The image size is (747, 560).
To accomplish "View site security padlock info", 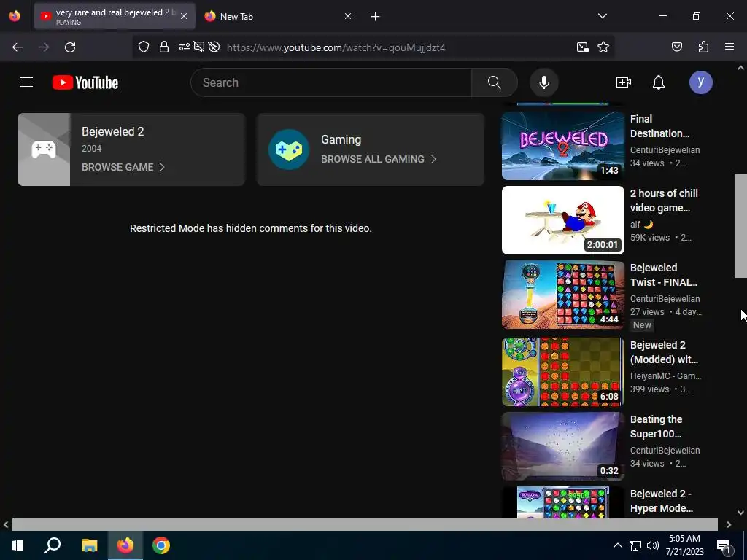I will (x=164, y=47).
